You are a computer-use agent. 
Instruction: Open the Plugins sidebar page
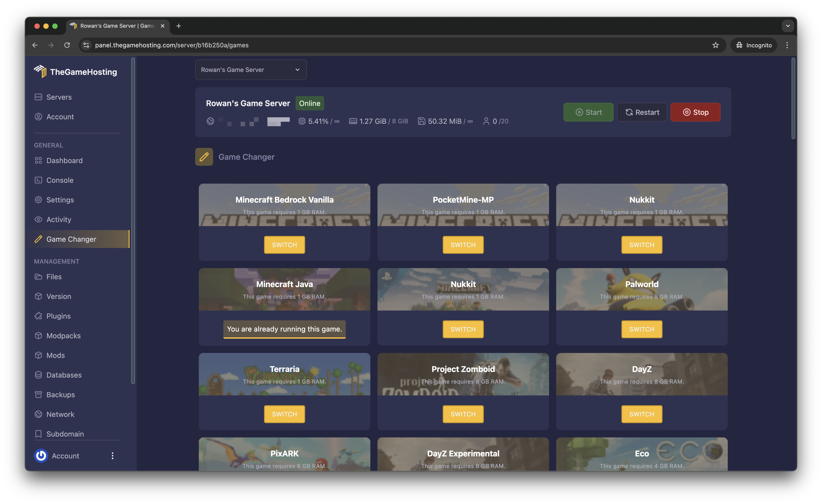[x=58, y=316]
